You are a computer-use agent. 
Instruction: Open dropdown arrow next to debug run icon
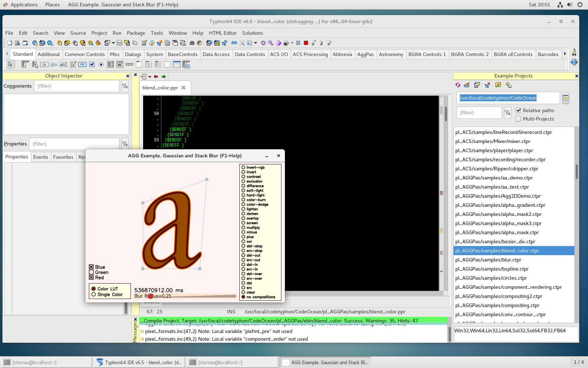click(292, 43)
